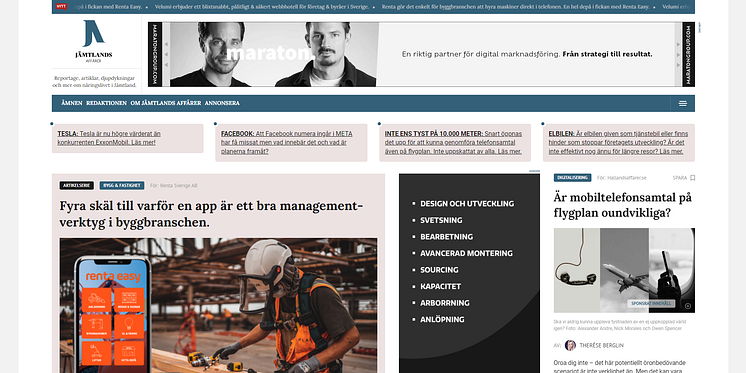
Task: Click 'För: Hallandsaffarer.se' sponsor text
Action: click(x=622, y=178)
